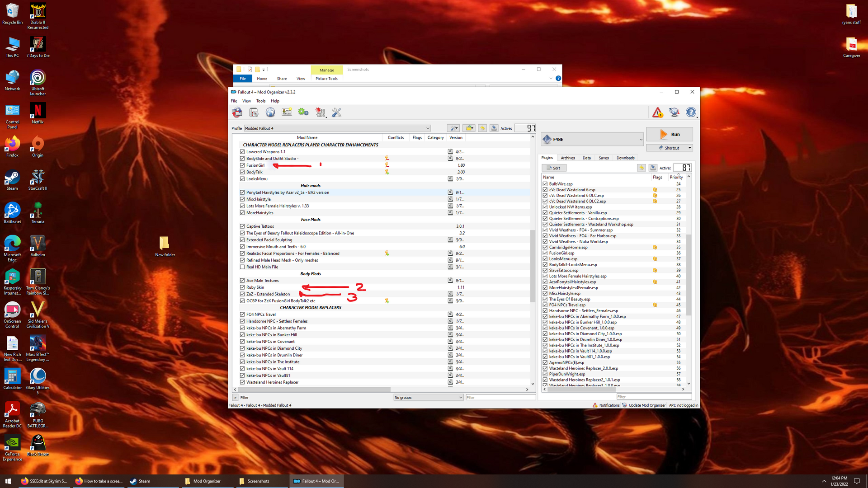
Task: Enable the Real HD Main File mod
Action: (x=242, y=267)
